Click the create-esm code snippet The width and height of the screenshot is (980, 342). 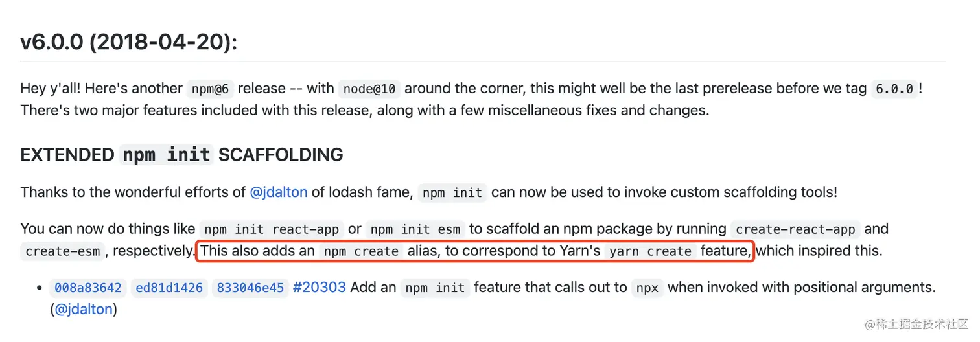(64, 251)
